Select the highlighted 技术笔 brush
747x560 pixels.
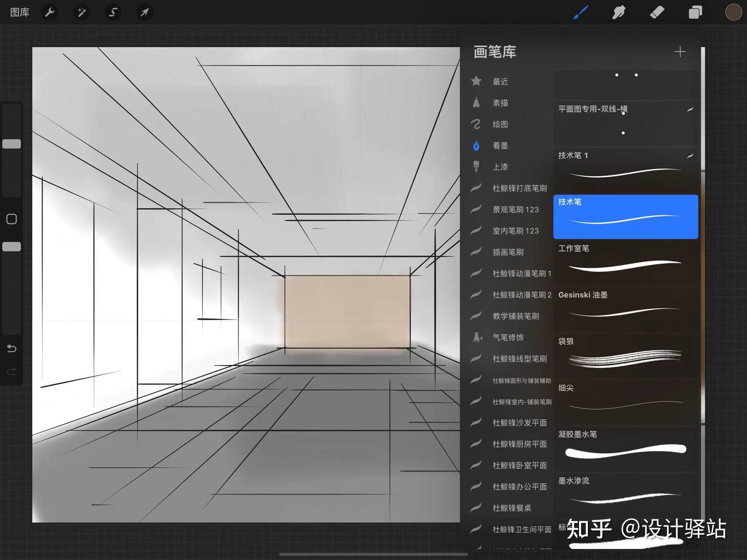[625, 217]
